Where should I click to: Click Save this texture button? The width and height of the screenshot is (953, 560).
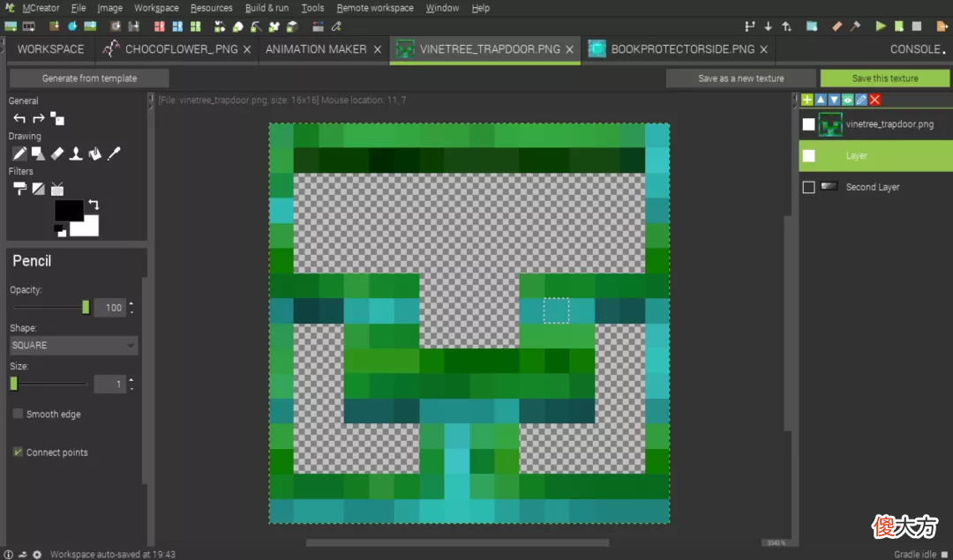885,78
